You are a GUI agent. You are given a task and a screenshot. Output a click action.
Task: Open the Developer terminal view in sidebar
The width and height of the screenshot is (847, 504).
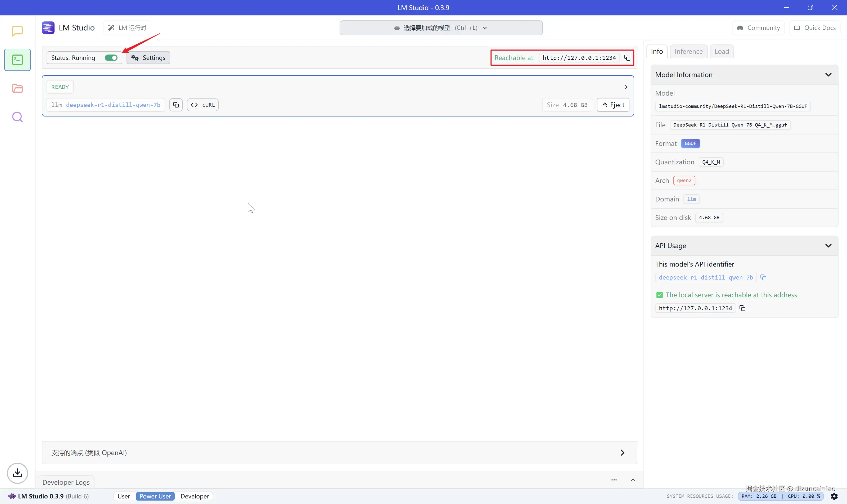[17, 60]
